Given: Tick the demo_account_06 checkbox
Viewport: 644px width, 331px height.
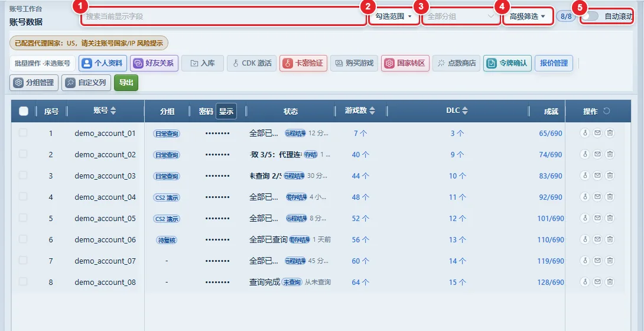Looking at the screenshot, I should coord(23,239).
